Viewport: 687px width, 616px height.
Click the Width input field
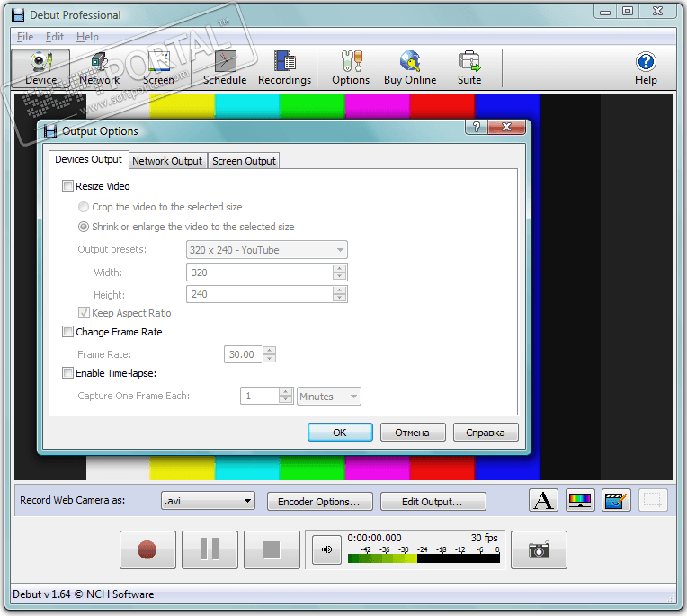[260, 272]
